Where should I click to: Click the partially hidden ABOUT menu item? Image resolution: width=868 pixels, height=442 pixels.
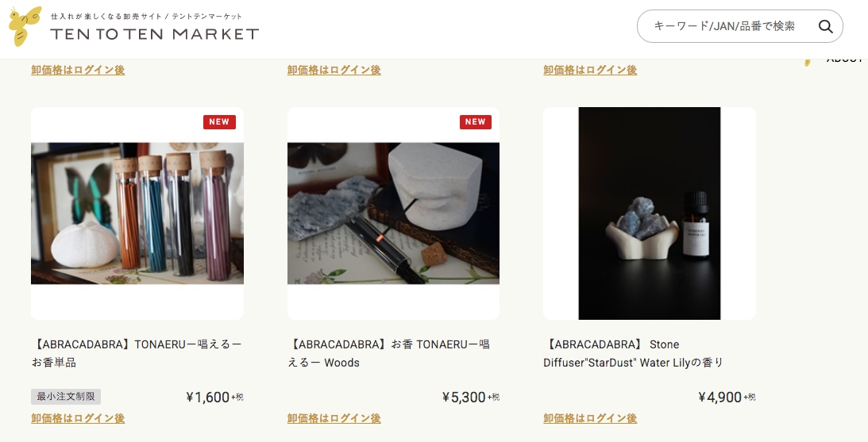844,60
